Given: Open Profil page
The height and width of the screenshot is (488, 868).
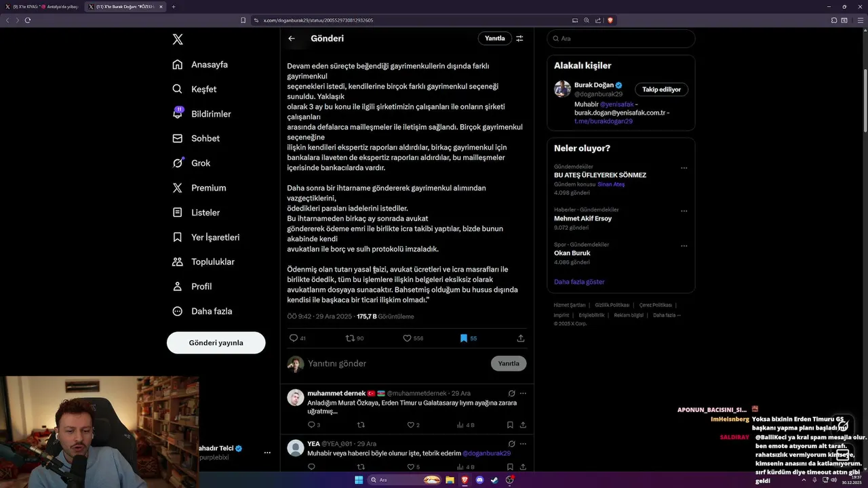Looking at the screenshot, I should [x=192, y=286].
